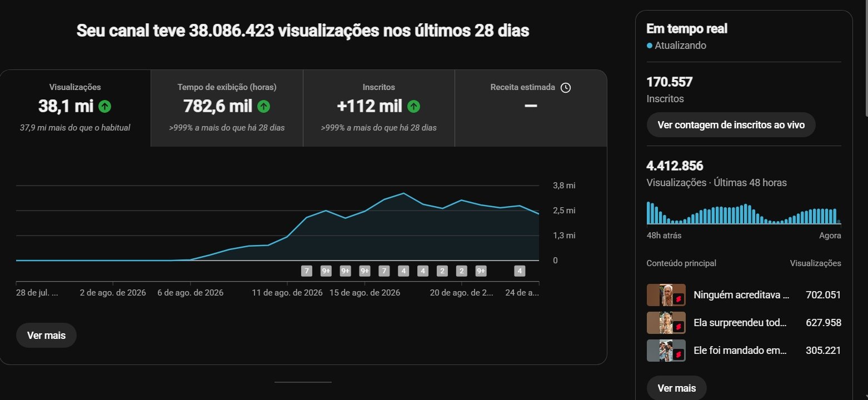The width and height of the screenshot is (868, 400).
Task: Click Ver contagem de inscritos ao vivo
Action: coord(731,124)
